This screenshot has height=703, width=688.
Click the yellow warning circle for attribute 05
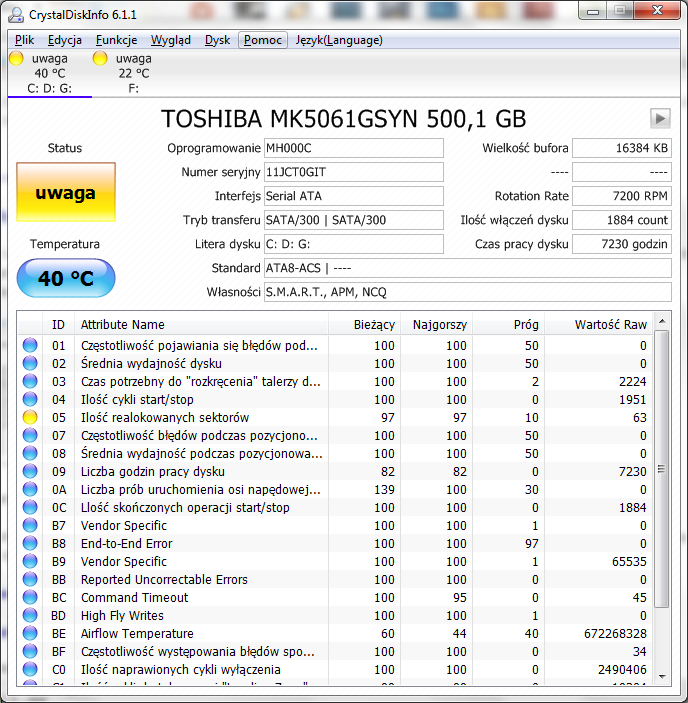(x=30, y=417)
